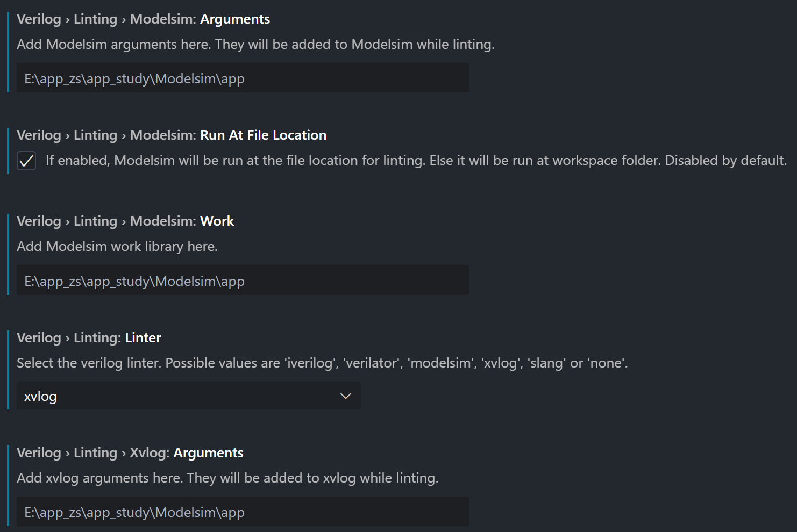
Task: Click the Linting: Linter setting title
Action: [89, 337]
